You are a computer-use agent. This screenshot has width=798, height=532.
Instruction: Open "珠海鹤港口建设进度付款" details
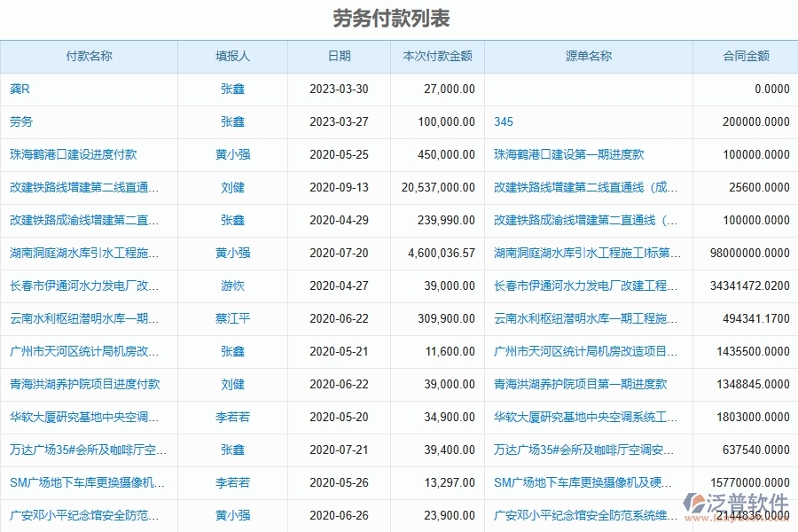pyautogui.click(x=66, y=154)
